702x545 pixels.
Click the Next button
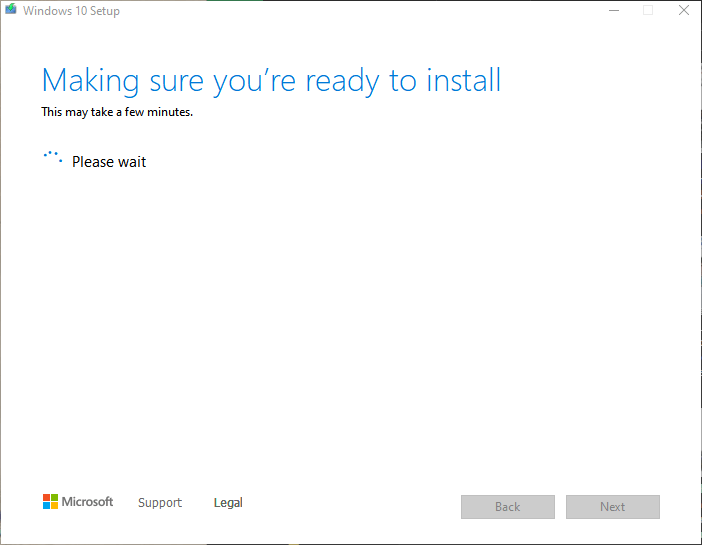613,507
